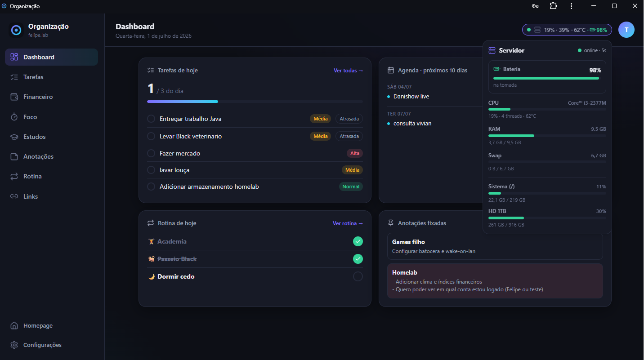Open the Financeiro section
Viewport: 644px width, 360px height.
pos(51,97)
